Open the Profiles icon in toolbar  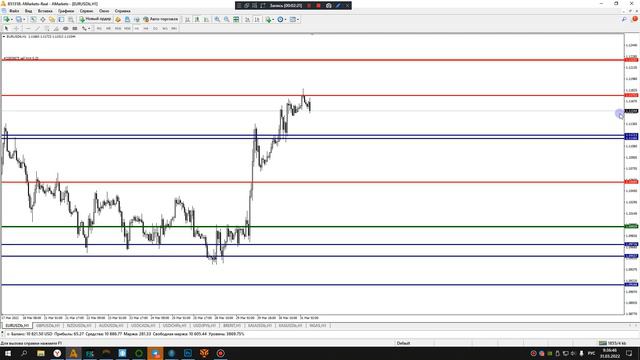18,19
